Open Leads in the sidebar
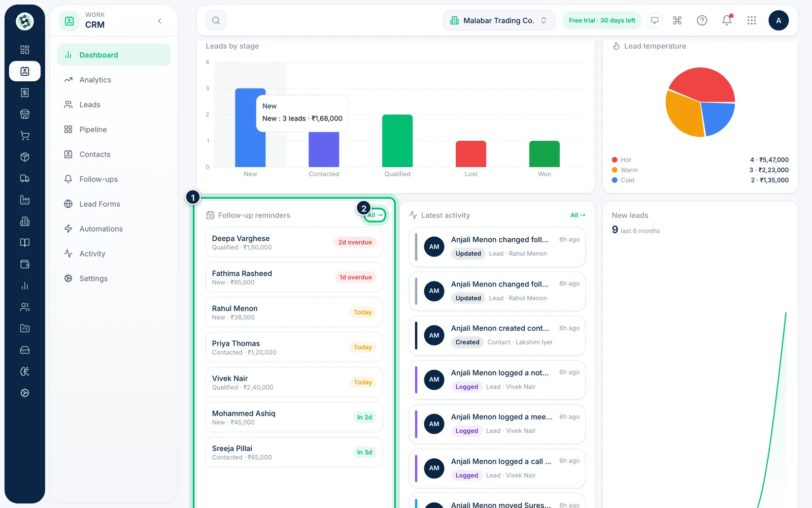This screenshot has height=508, width=812. point(114,105)
